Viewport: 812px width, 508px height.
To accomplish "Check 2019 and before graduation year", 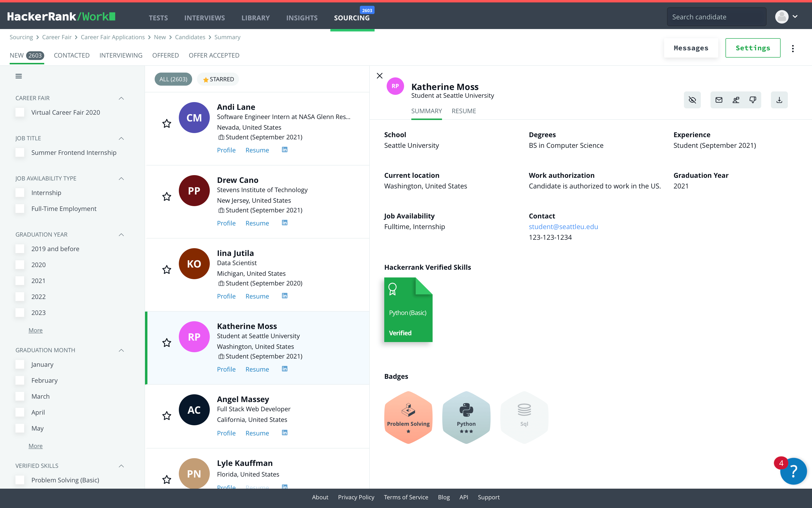I will [x=20, y=249].
